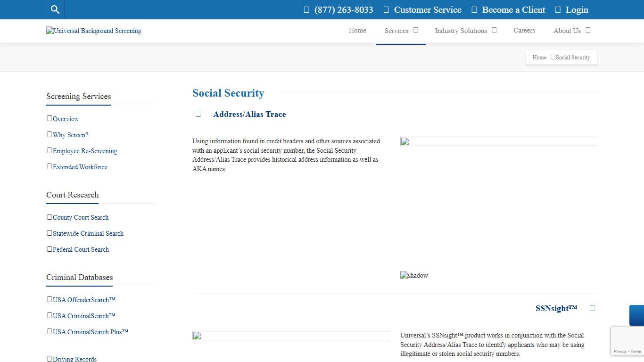Click Home in the breadcrumb trail
This screenshot has height=362, width=644.
(x=539, y=57)
